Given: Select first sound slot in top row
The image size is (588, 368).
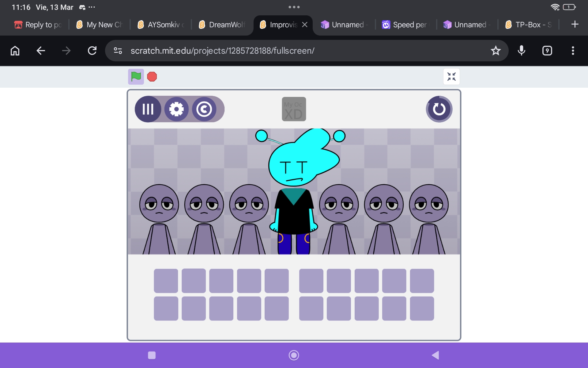Looking at the screenshot, I should pos(166,281).
